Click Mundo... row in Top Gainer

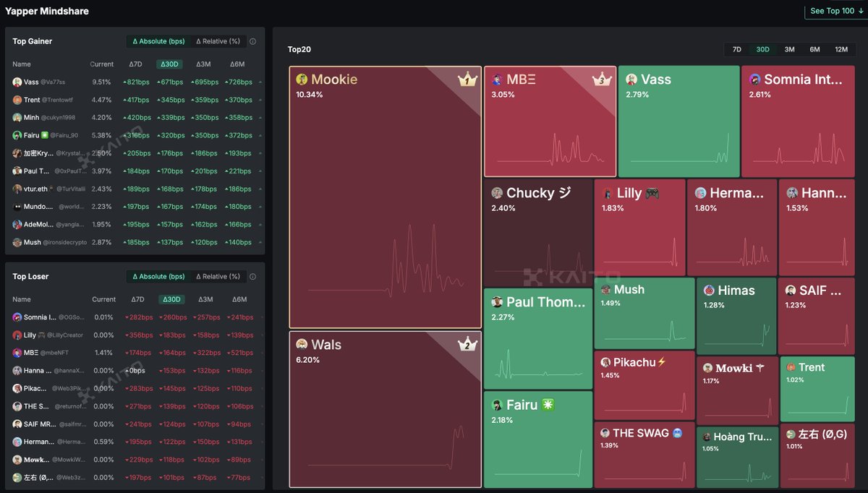[135, 207]
